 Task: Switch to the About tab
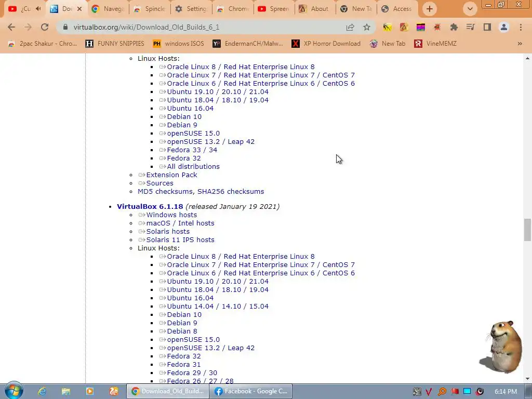[x=315, y=9]
